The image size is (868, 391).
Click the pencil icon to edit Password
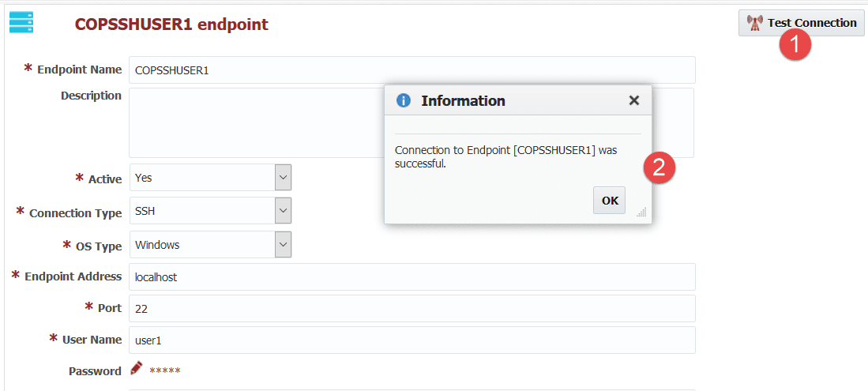[137, 369]
